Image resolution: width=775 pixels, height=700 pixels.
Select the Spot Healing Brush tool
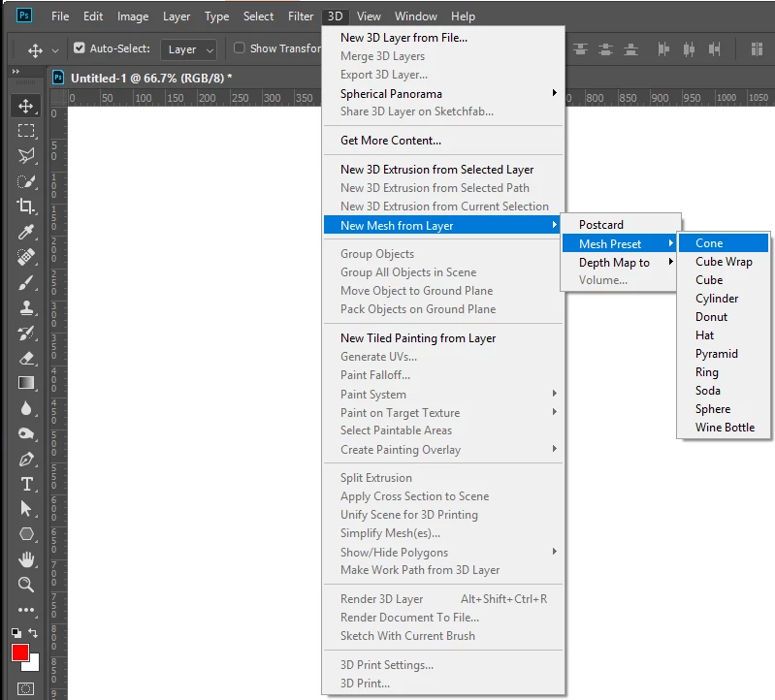click(25, 257)
